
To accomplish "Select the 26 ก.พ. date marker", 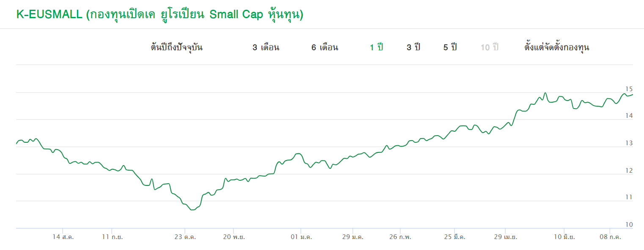I will coord(400,237).
